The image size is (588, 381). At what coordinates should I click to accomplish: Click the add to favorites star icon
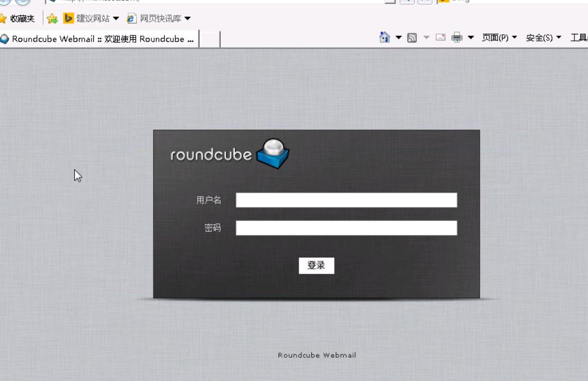52,19
